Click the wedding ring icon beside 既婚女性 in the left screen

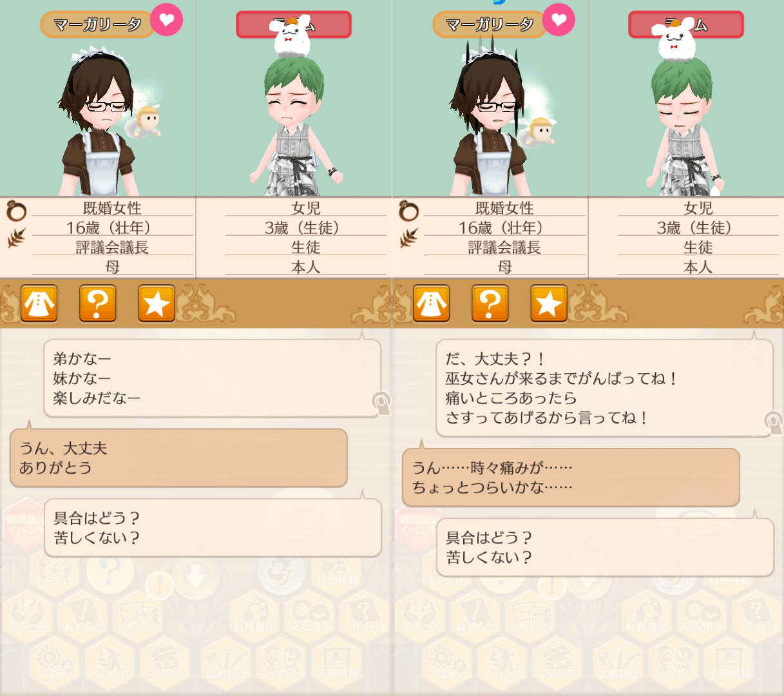point(17,211)
